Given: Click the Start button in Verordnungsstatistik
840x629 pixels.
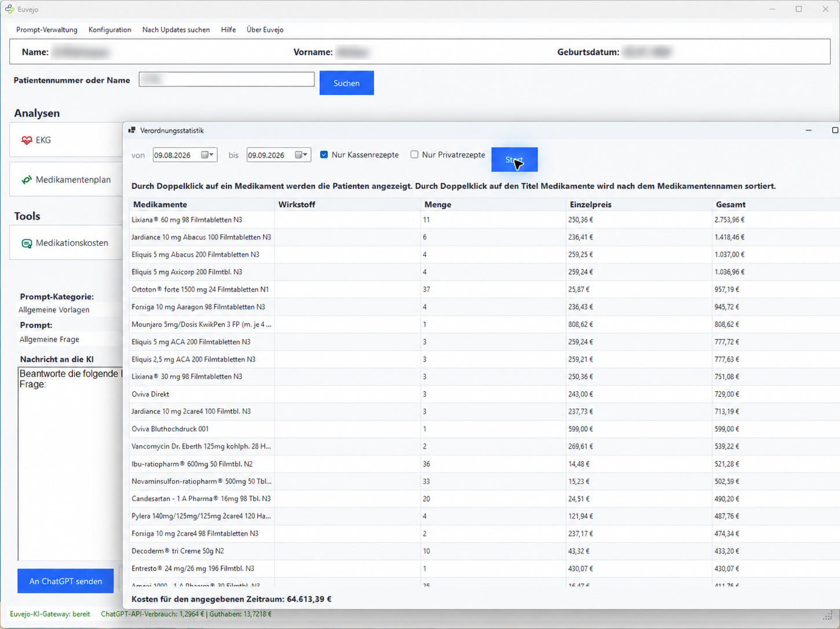Looking at the screenshot, I should pos(514,159).
